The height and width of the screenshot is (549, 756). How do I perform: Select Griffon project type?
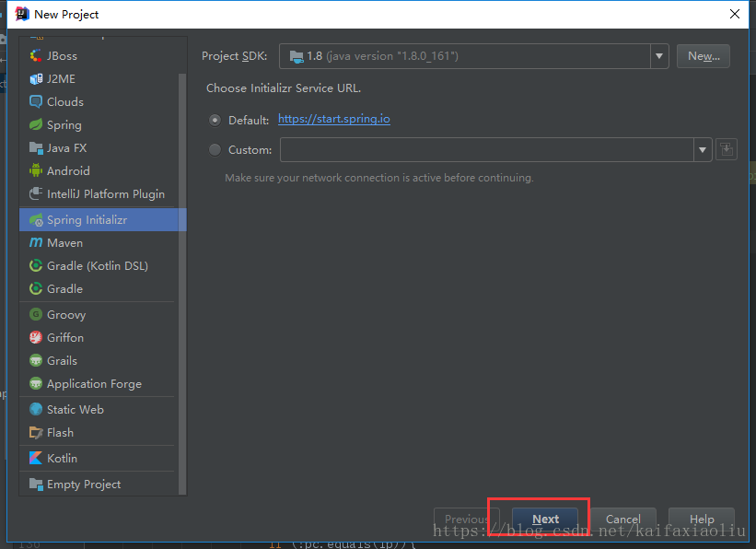coord(99,338)
